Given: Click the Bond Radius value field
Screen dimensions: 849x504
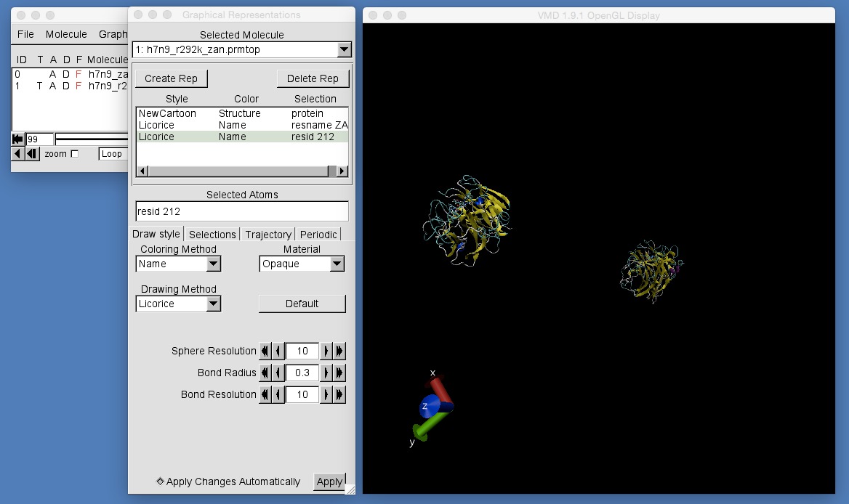Looking at the screenshot, I should (302, 373).
